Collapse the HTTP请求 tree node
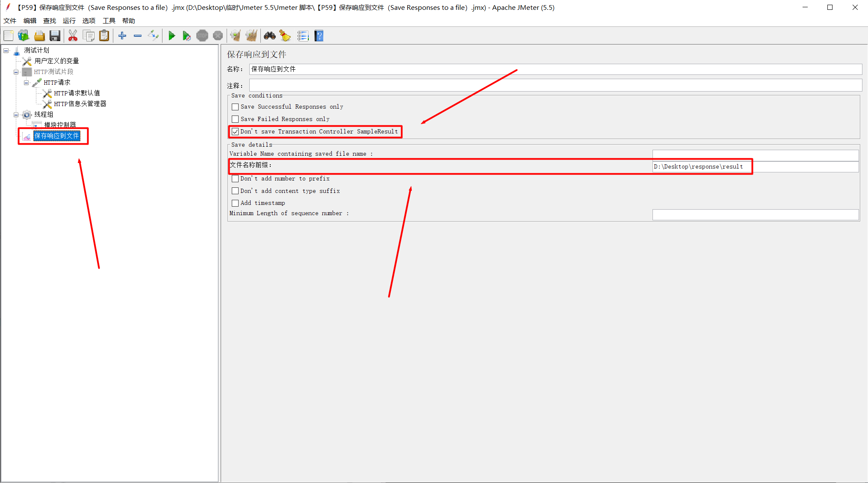The width and height of the screenshot is (868, 483). [26, 83]
